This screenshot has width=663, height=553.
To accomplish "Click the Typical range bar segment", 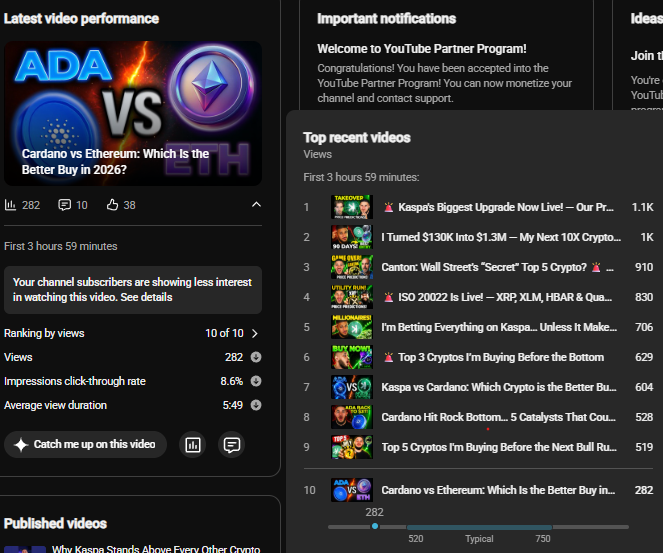I will click(479, 527).
